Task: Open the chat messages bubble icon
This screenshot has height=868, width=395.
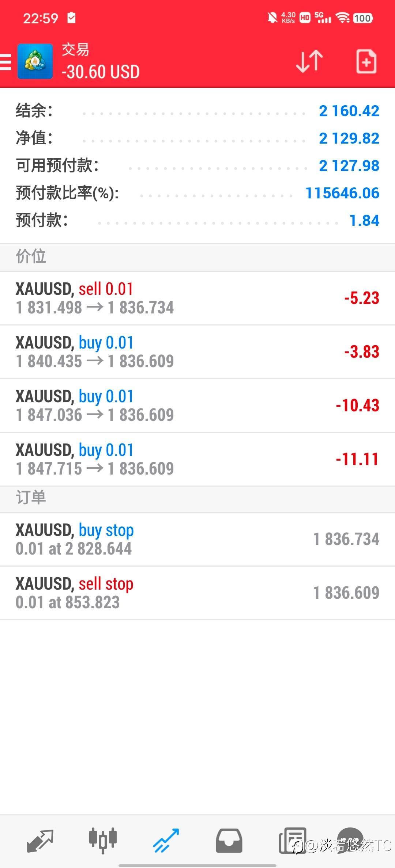Action: [350, 839]
